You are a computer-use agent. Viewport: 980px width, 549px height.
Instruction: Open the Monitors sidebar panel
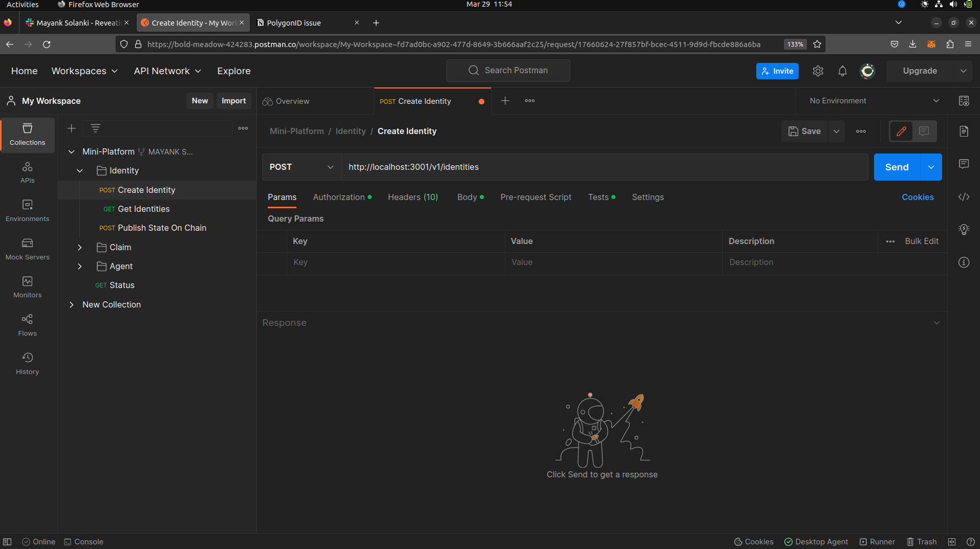[27, 287]
